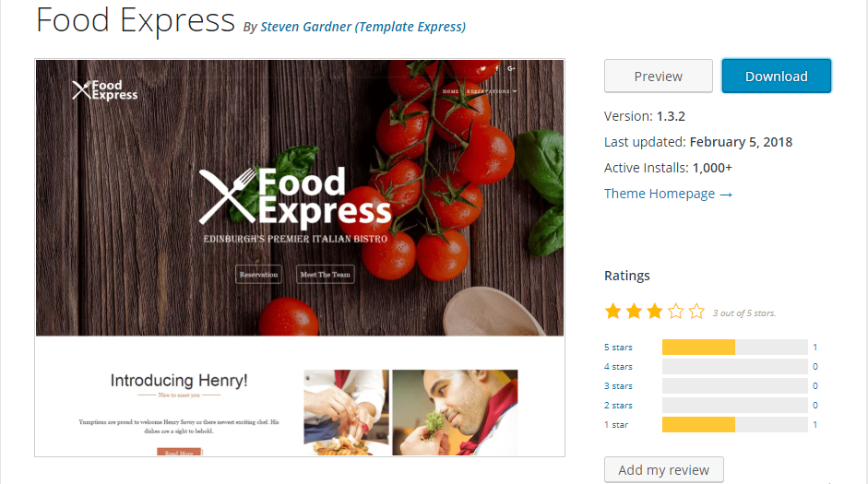Click the Food Express theme screenshot

pyautogui.click(x=300, y=258)
